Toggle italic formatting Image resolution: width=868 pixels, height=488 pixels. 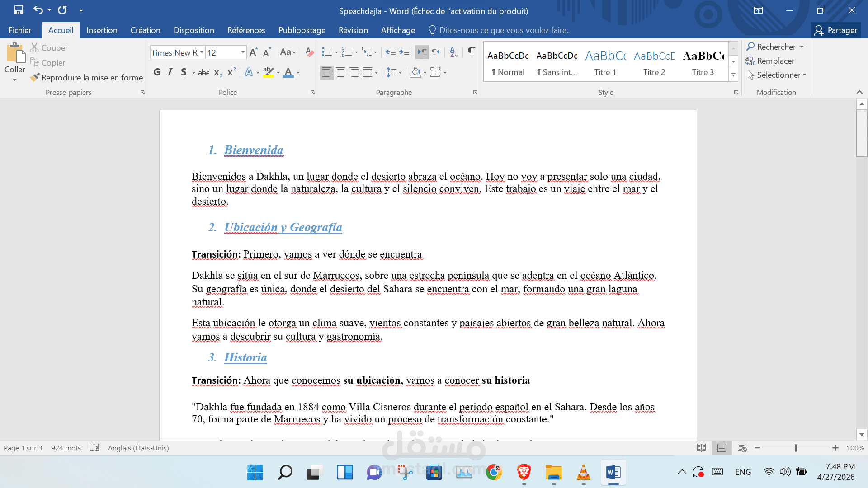[170, 72]
